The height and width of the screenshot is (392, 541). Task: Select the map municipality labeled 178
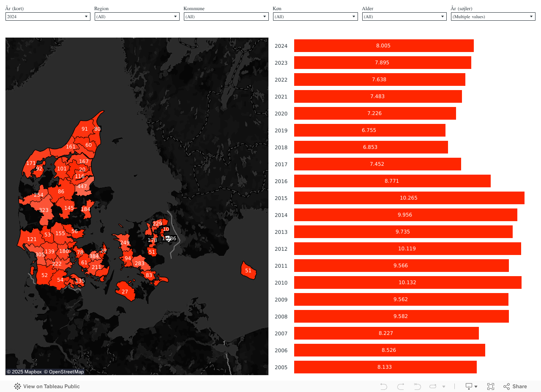click(x=152, y=240)
